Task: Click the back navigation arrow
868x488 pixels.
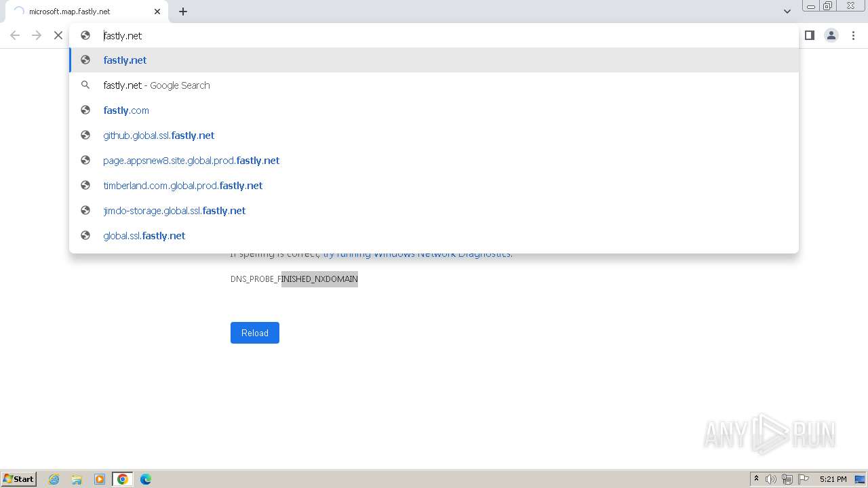Action: point(15,35)
